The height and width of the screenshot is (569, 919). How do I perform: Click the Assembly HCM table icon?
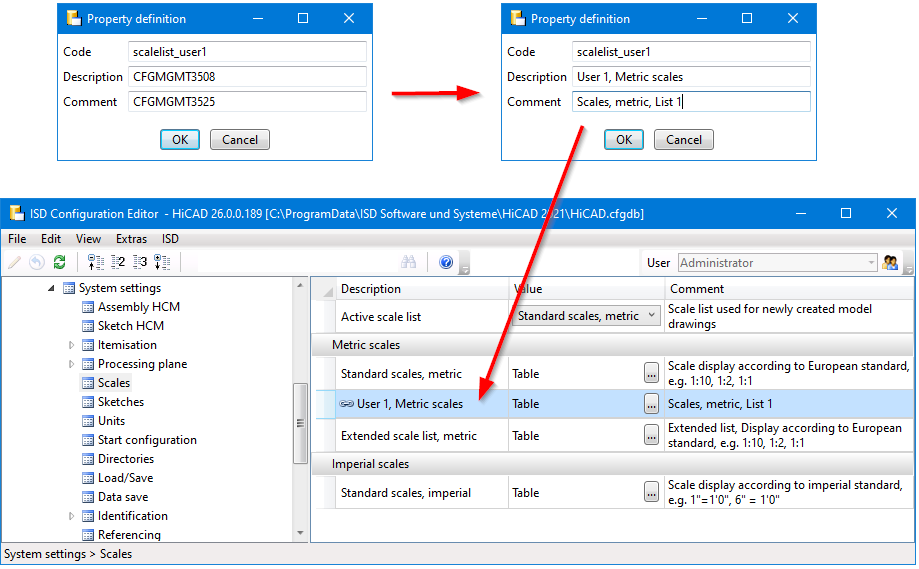pyautogui.click(x=88, y=307)
